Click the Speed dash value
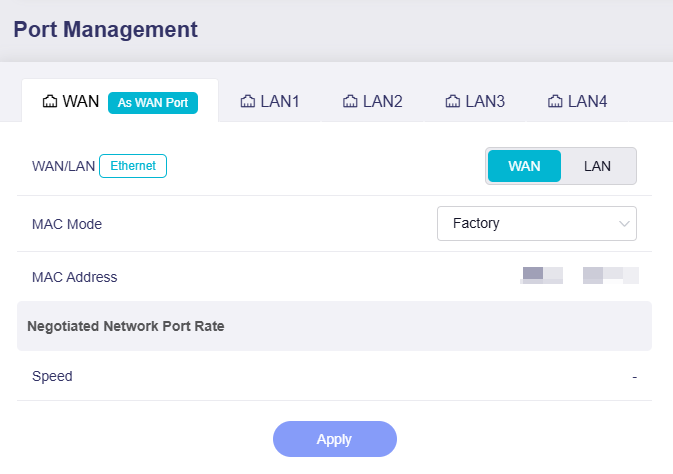This screenshot has width=673, height=474. 634,377
